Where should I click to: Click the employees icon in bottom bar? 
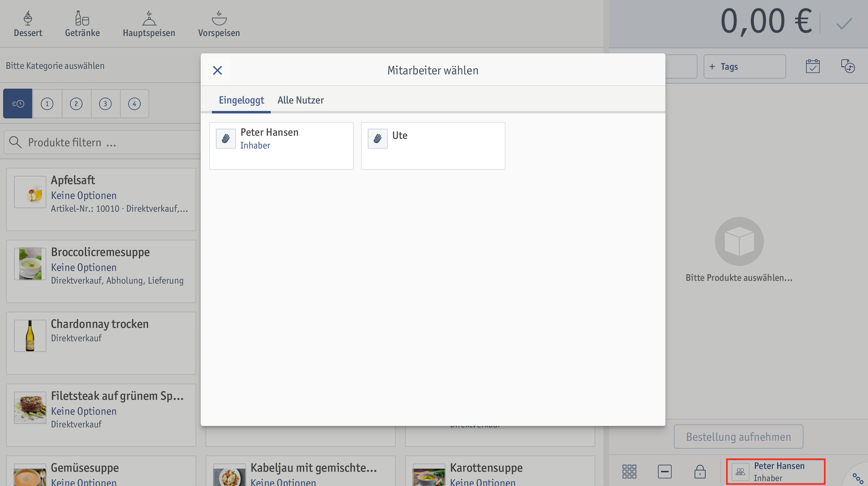coord(740,471)
